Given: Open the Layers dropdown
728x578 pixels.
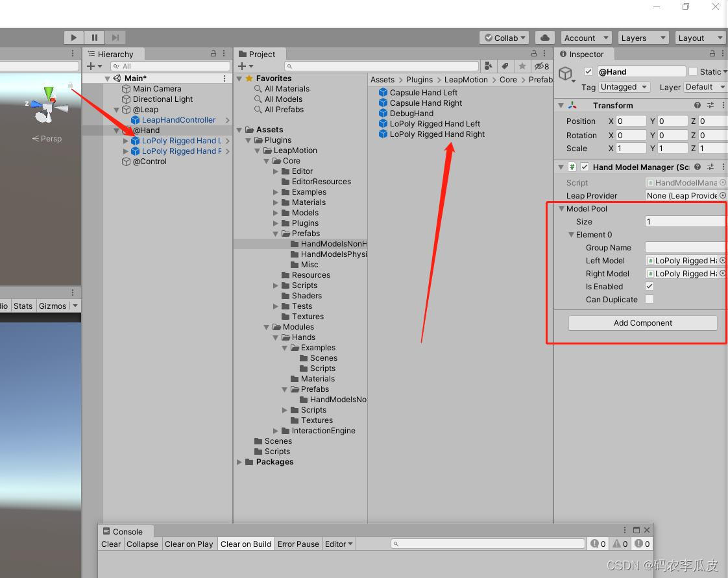Looking at the screenshot, I should (x=643, y=38).
